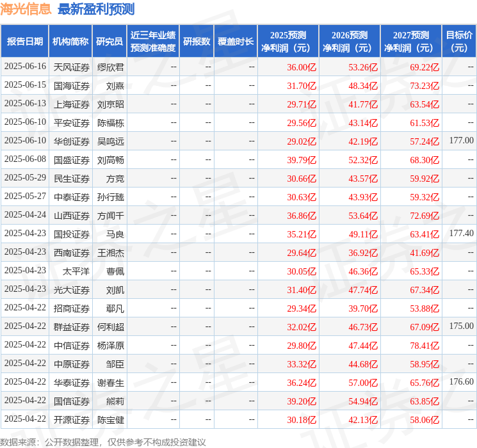Click analyst name 刘京昭
The image size is (477, 448).
110,104
